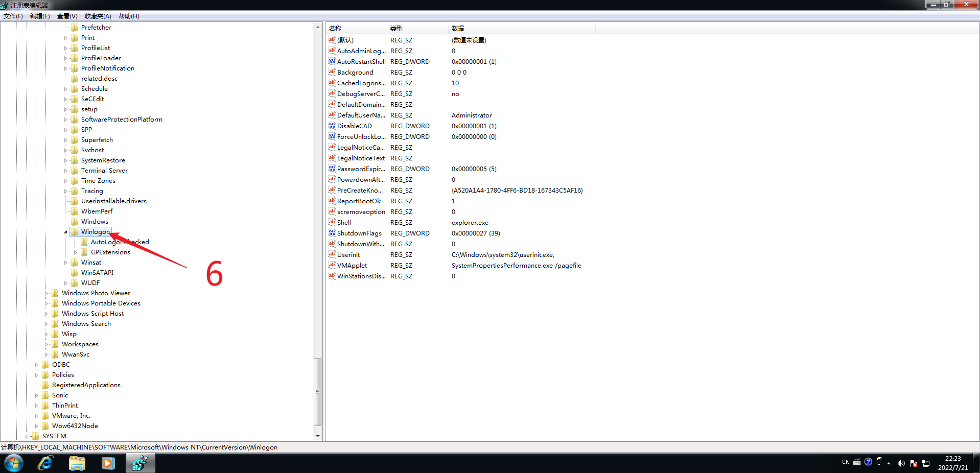Screen dimensions: 980x473
Task: Click the SYSTEM hive folder icon
Action: [36, 436]
